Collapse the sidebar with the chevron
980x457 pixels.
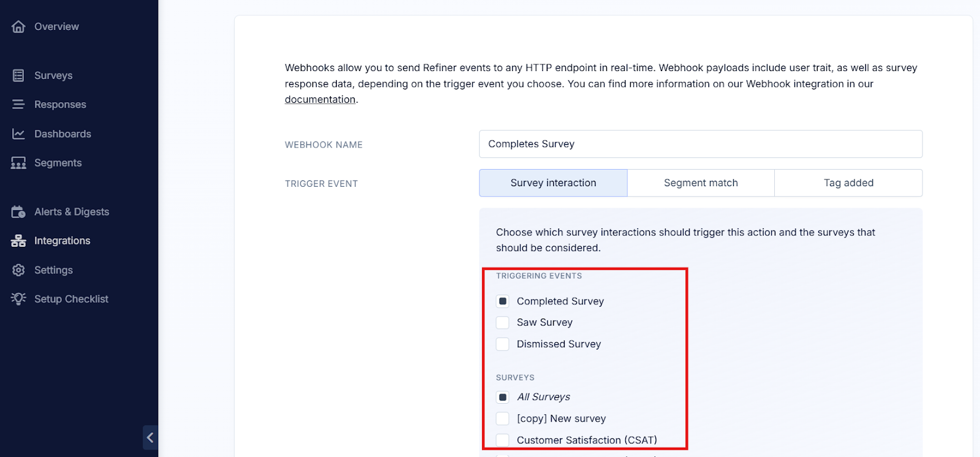150,437
